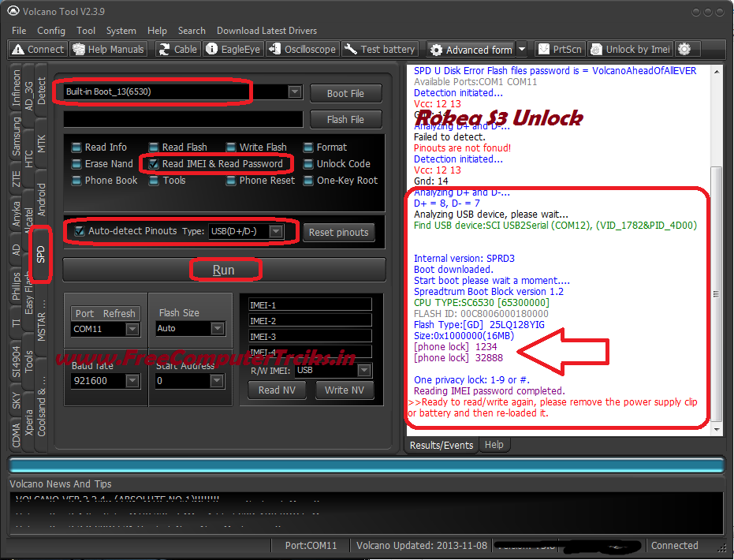
Task: Open the File menu
Action: pyautogui.click(x=19, y=31)
